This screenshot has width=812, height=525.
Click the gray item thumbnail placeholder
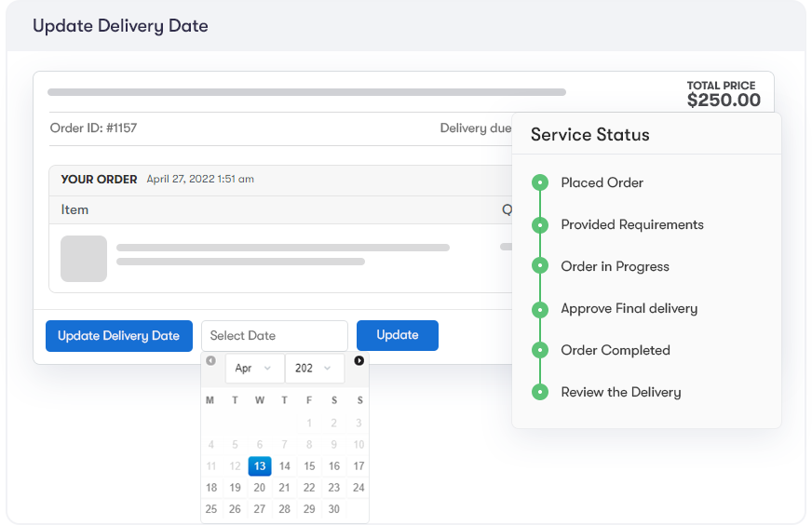point(84,259)
